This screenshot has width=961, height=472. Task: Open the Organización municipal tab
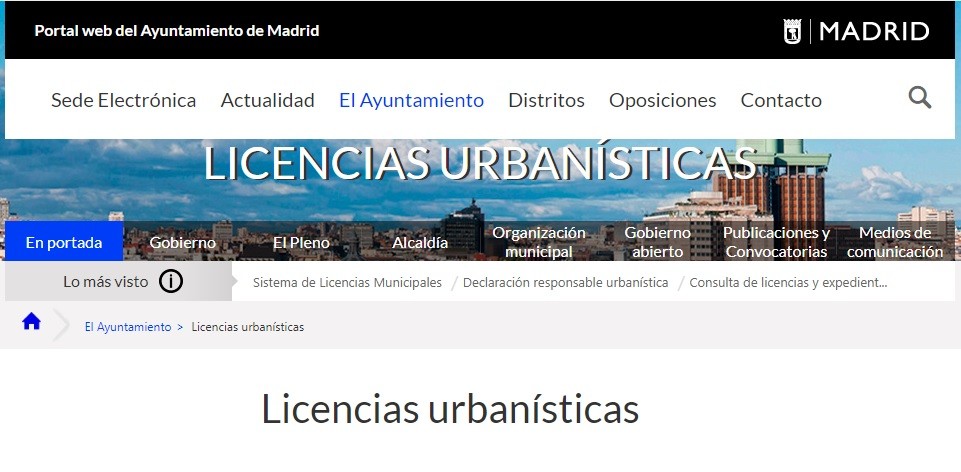(539, 242)
